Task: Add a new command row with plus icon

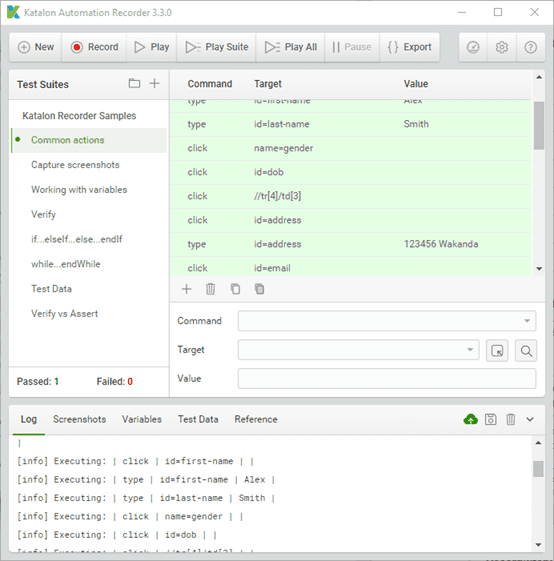Action: pyautogui.click(x=186, y=289)
